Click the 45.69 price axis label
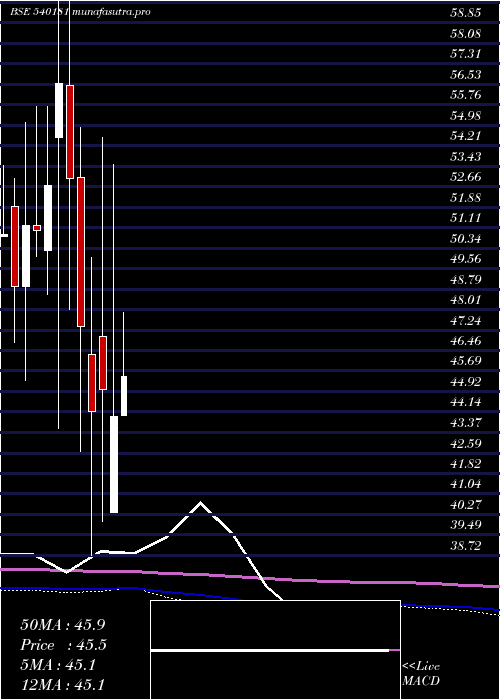This screenshot has width=500, height=700. click(x=465, y=361)
